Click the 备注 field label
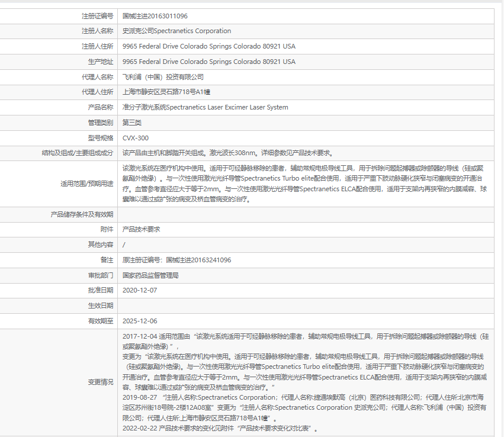The image size is (504, 437). pos(107,261)
